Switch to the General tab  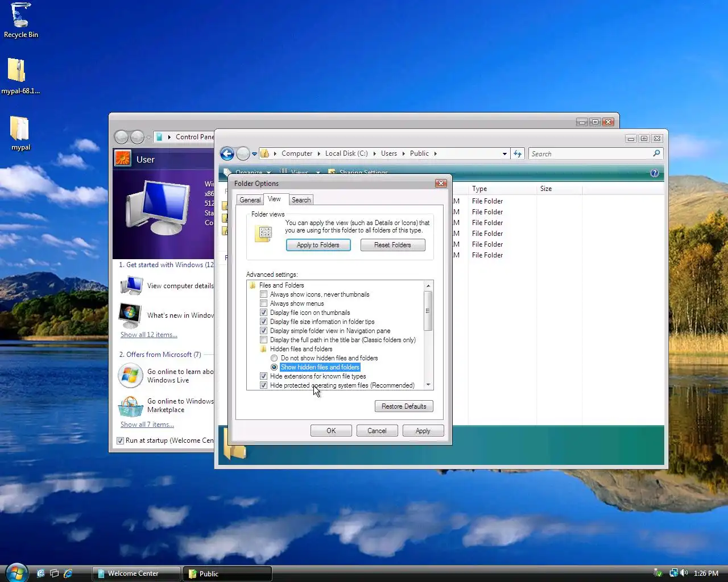(x=250, y=200)
